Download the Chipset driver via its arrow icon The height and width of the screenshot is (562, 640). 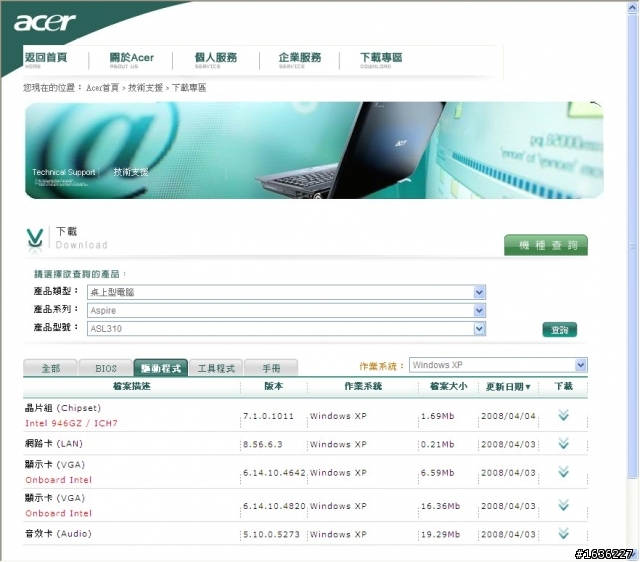tap(564, 415)
